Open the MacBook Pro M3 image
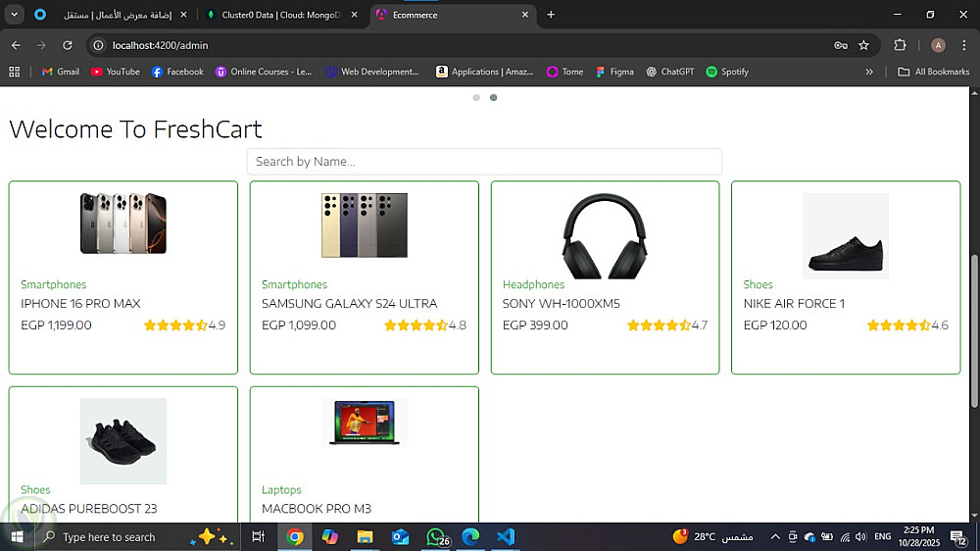 coord(365,423)
